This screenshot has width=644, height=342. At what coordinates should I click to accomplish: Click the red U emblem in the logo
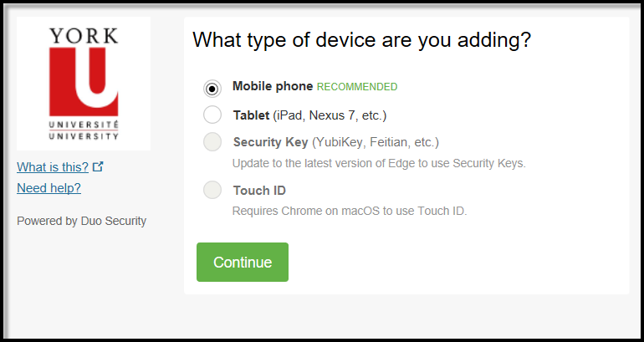pyautogui.click(x=84, y=82)
